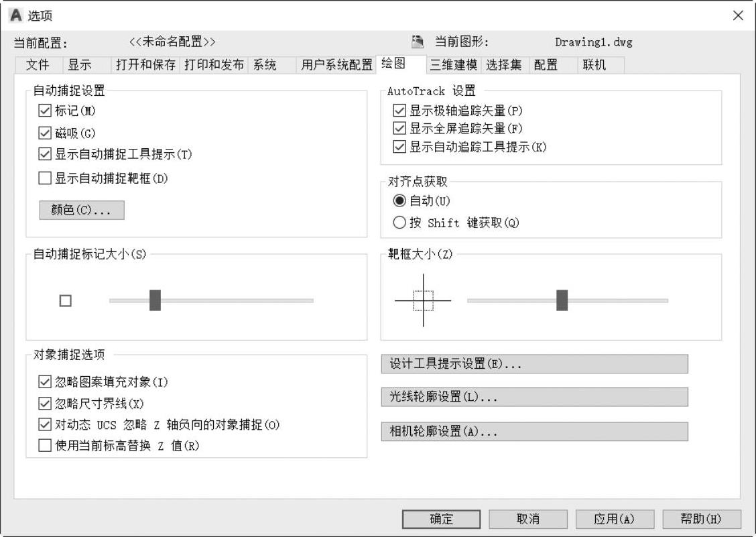Open 相机轮廓设置(A)... dialog
This screenshot has height=537, width=756.
click(x=534, y=431)
